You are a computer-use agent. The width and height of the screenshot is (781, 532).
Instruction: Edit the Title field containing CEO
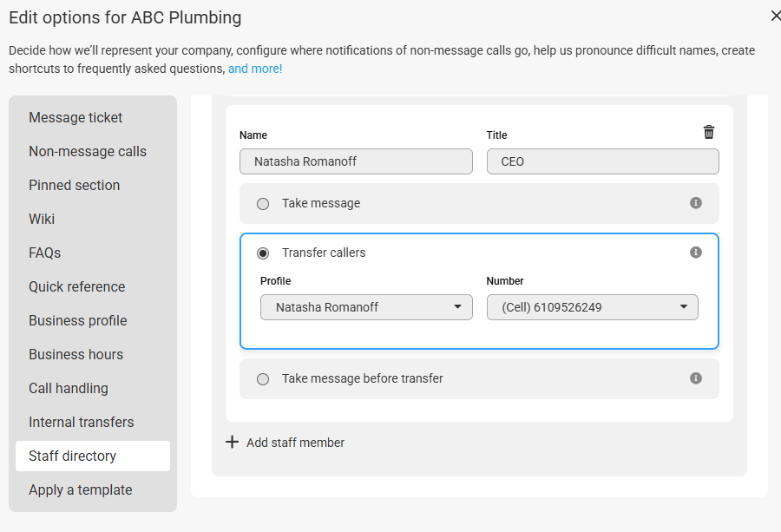[603, 161]
